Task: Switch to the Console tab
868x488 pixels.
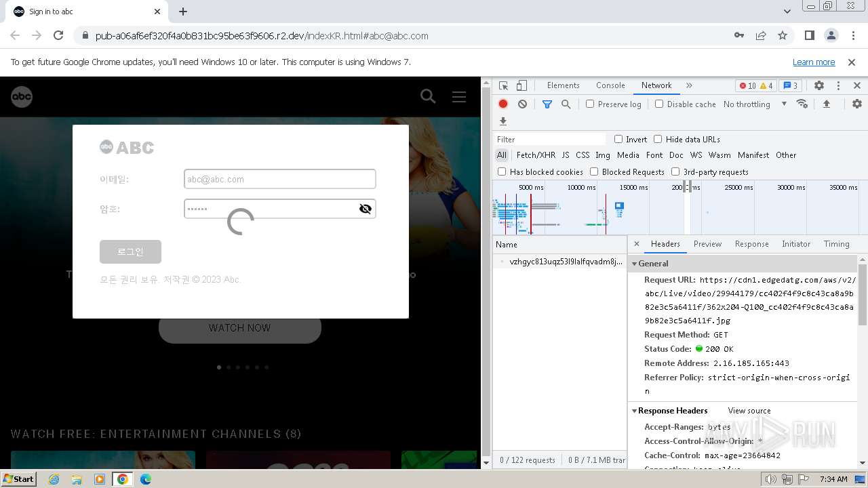Action: click(610, 85)
